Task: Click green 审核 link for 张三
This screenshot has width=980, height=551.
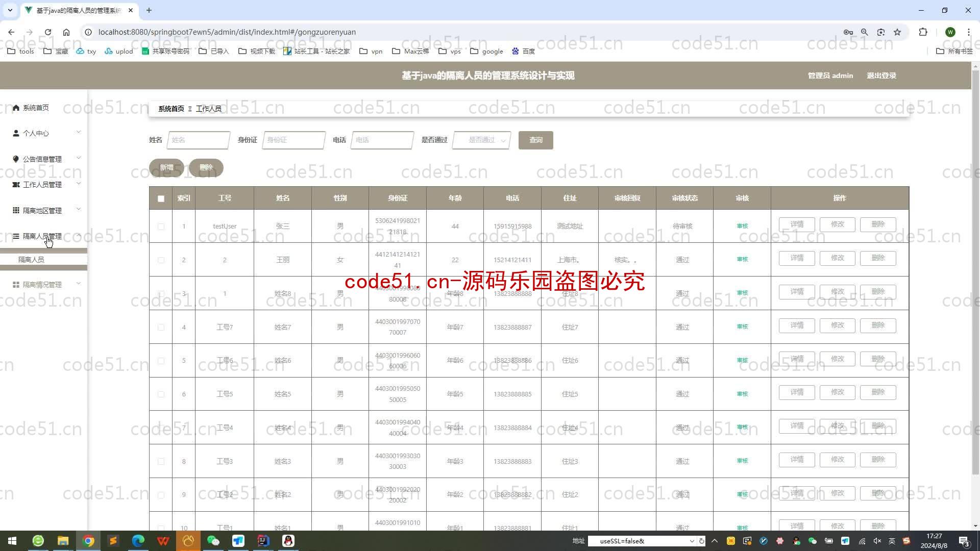Action: [x=742, y=226]
